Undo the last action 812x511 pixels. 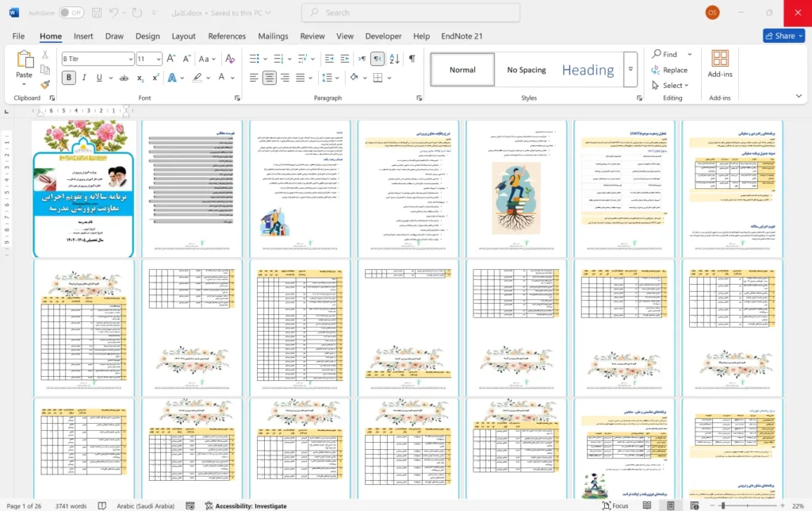coord(113,13)
